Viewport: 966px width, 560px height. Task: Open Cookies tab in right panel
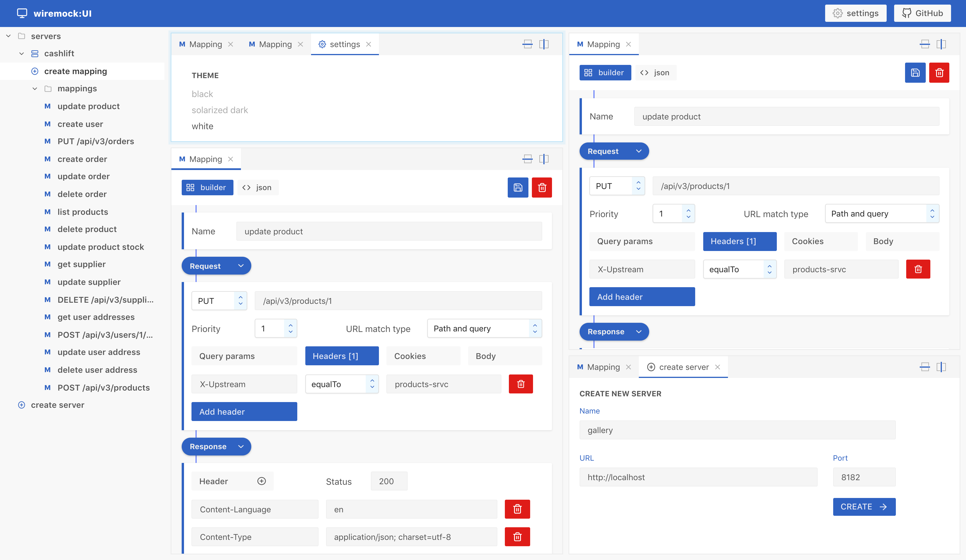(821, 241)
